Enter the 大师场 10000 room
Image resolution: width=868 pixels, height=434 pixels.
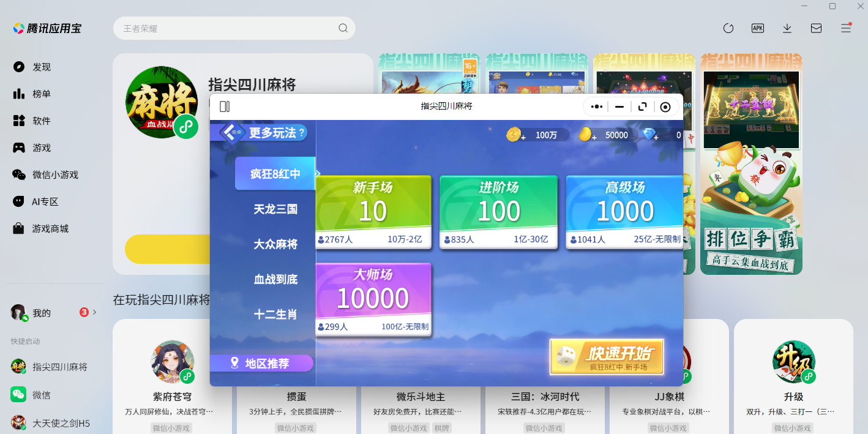tap(373, 299)
